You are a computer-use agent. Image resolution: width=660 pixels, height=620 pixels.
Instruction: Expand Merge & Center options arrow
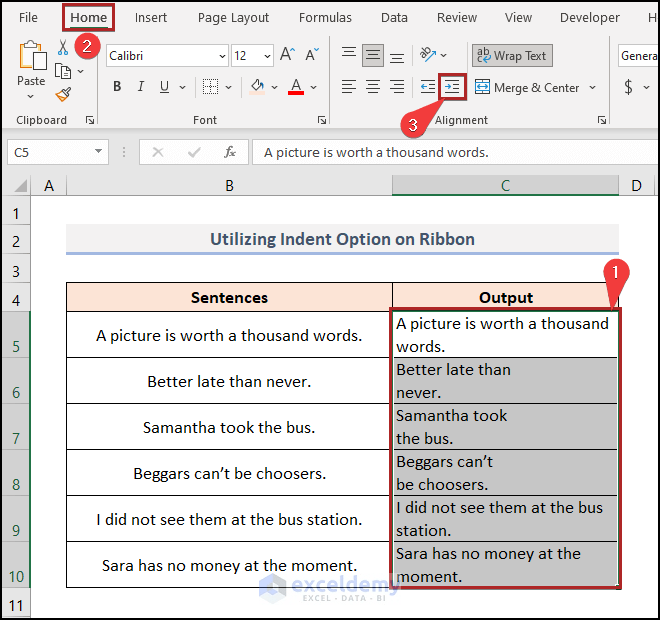(x=593, y=88)
